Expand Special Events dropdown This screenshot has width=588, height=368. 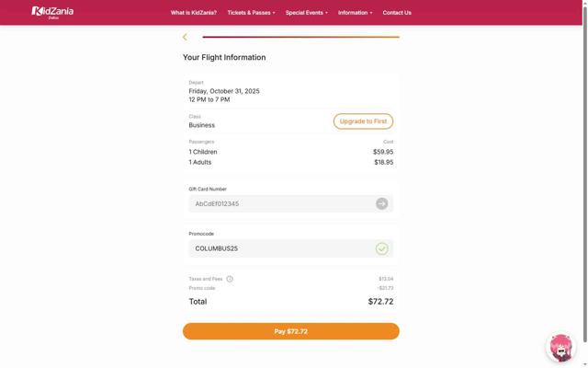coord(306,13)
